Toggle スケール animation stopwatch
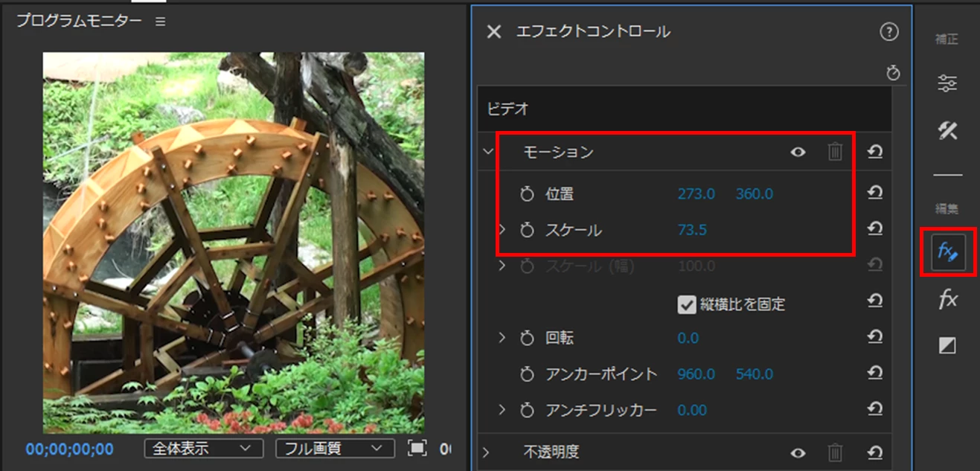 (x=528, y=231)
